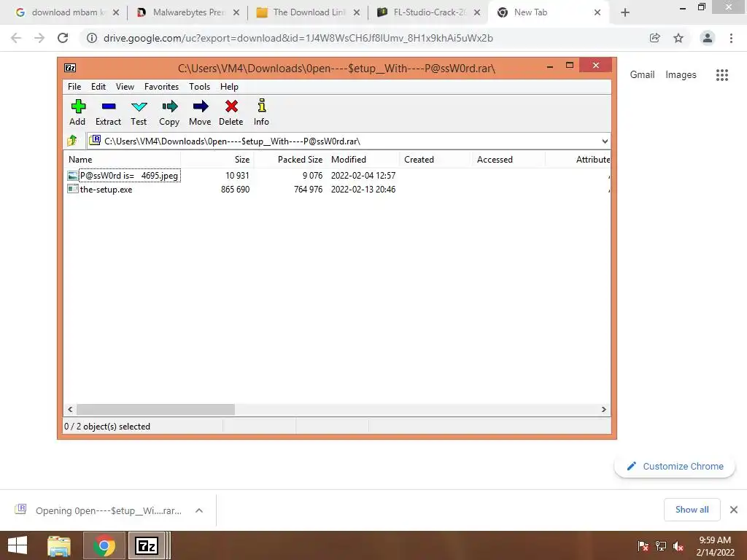Click the 7z logo in title bar
The height and width of the screenshot is (560, 747).
tap(70, 68)
